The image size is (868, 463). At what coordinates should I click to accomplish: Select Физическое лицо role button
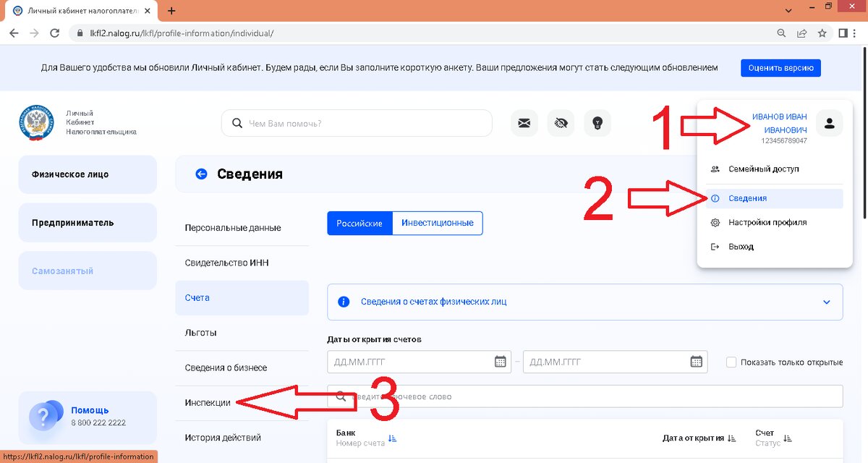(88, 174)
